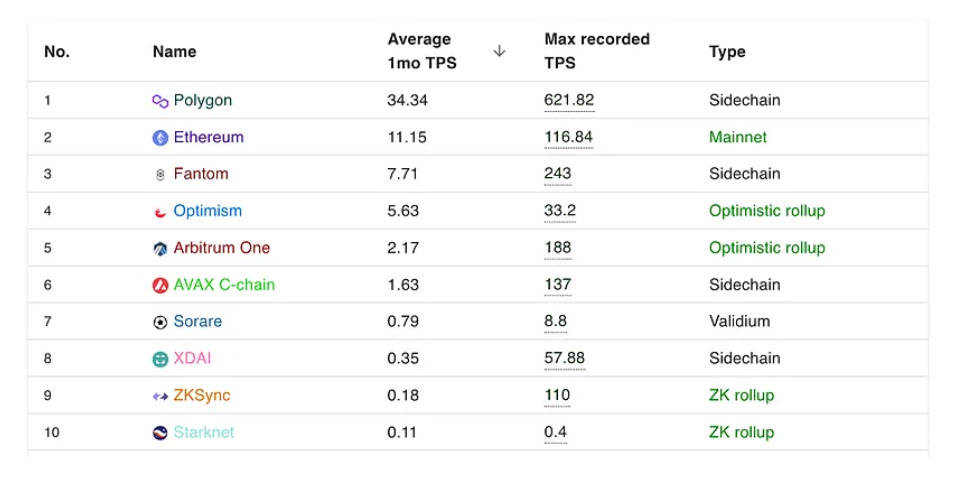Click the AVAX C-chain logo icon
Image resolution: width=954 pixels, height=478 pixels.
(160, 285)
